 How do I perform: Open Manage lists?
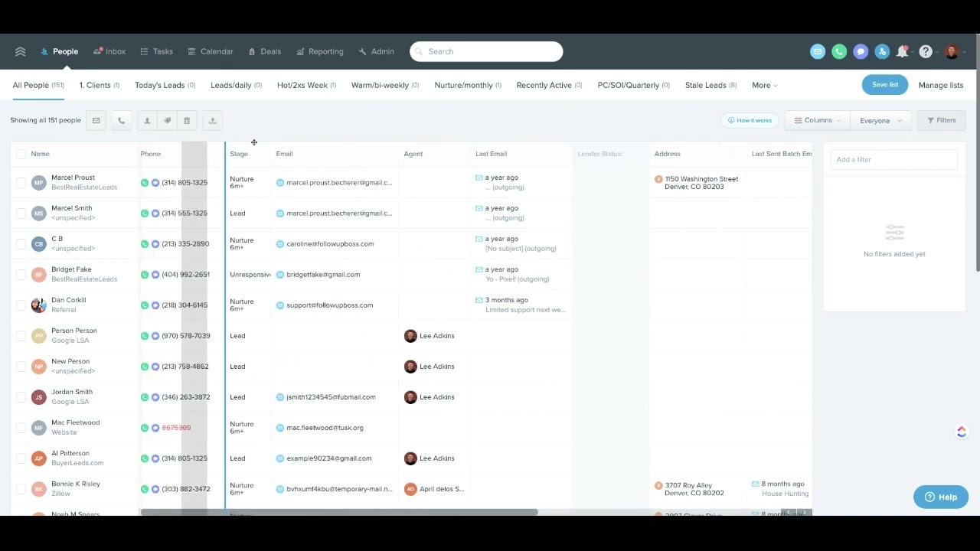point(941,85)
